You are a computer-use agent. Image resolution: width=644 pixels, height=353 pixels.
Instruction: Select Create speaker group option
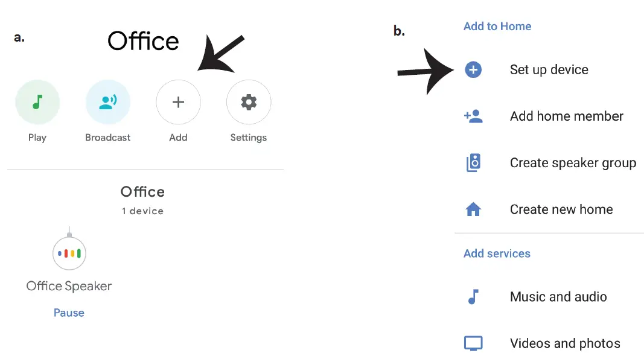pyautogui.click(x=573, y=163)
